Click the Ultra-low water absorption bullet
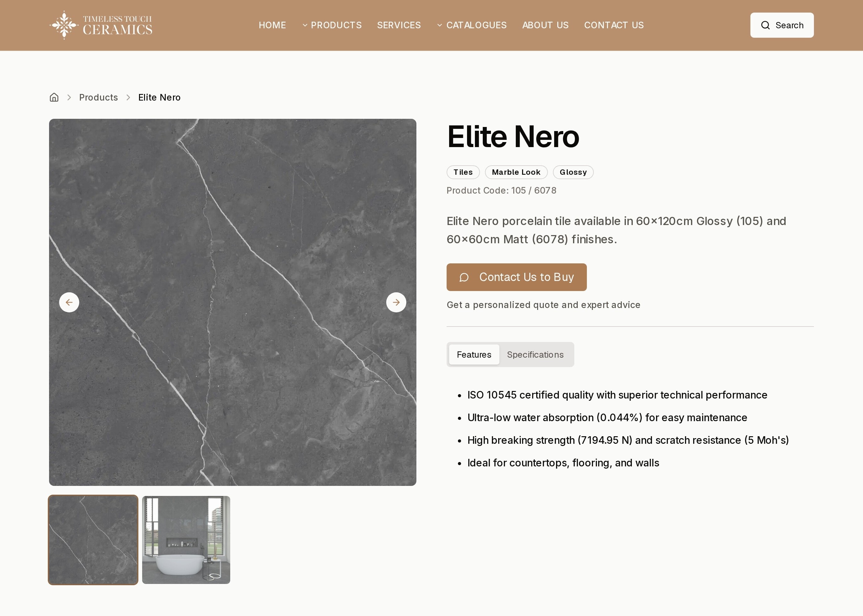863x616 pixels. (607, 418)
